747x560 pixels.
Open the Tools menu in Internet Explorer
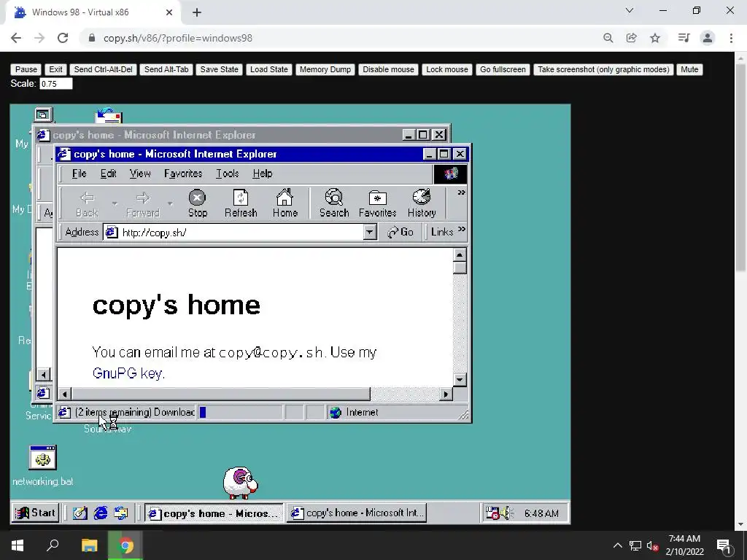(228, 174)
